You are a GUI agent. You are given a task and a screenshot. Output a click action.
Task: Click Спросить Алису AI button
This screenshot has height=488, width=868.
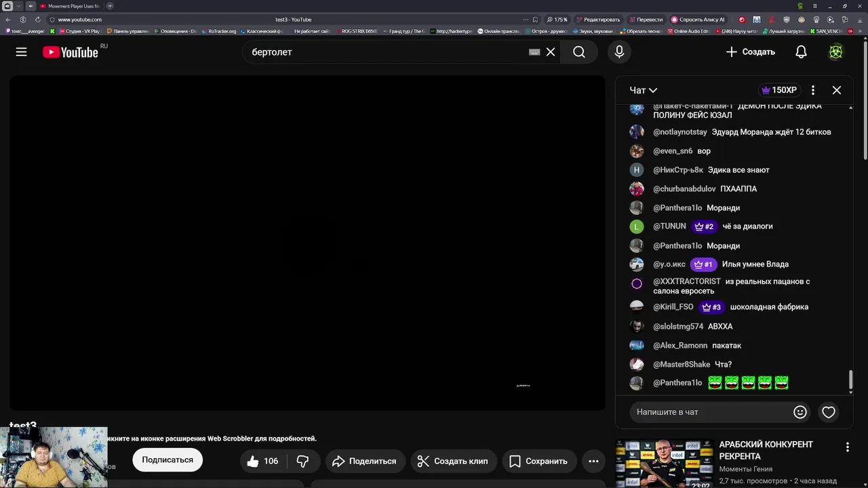(698, 20)
